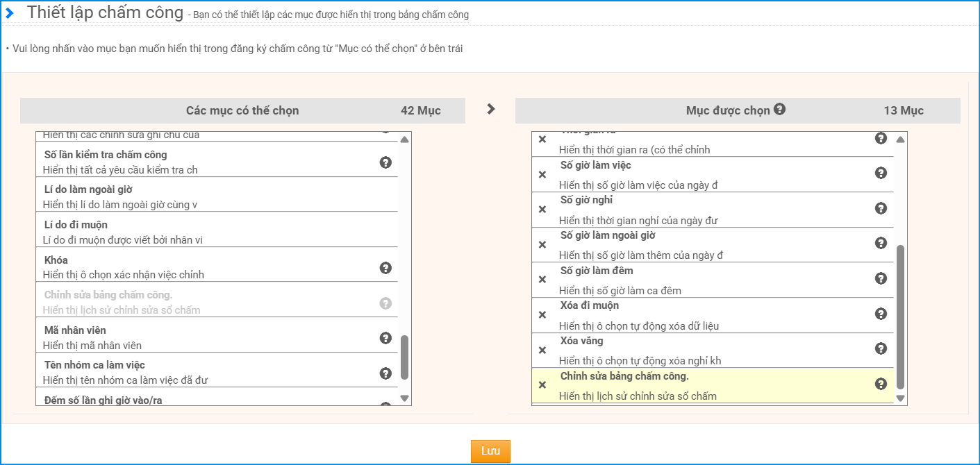Click the arrow between the two lists
Screen dimensions: 980x465
coord(491,109)
